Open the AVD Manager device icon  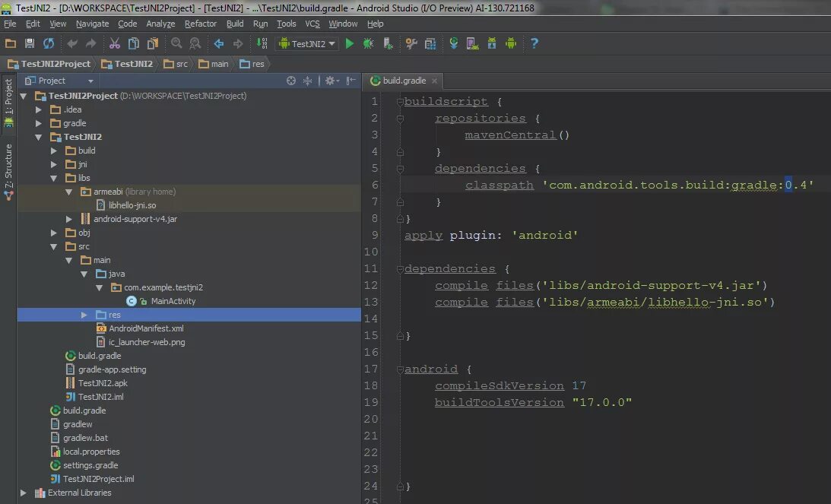click(x=472, y=43)
